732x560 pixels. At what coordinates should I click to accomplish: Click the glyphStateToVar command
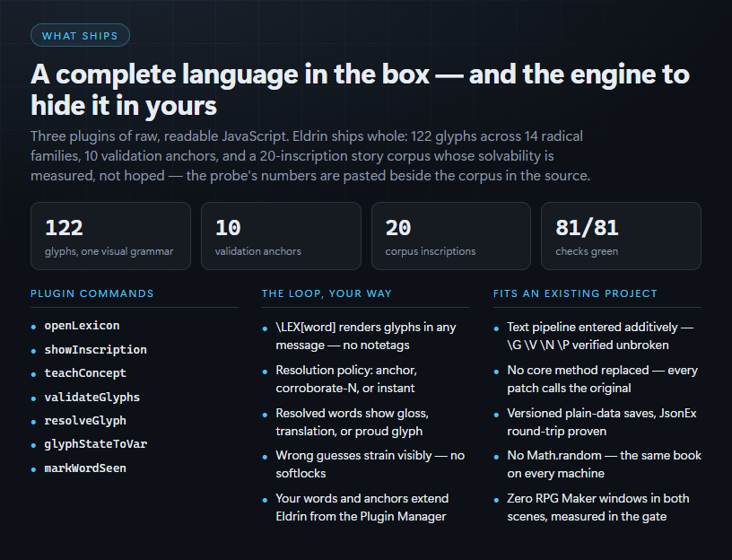tap(95, 444)
